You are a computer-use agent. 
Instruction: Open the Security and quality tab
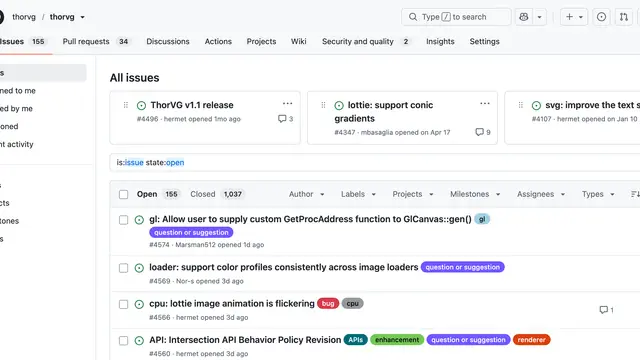coord(366,41)
